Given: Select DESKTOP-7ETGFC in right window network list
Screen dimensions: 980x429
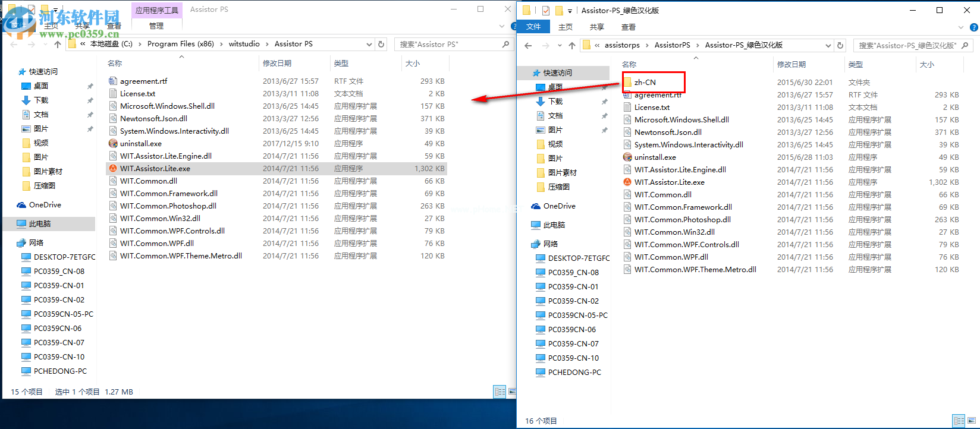Looking at the screenshot, I should click(579, 258).
